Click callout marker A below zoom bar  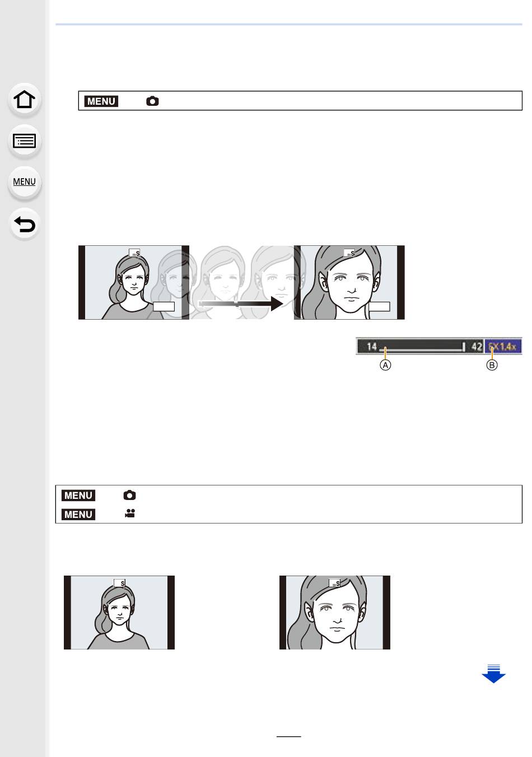pyautogui.click(x=385, y=365)
